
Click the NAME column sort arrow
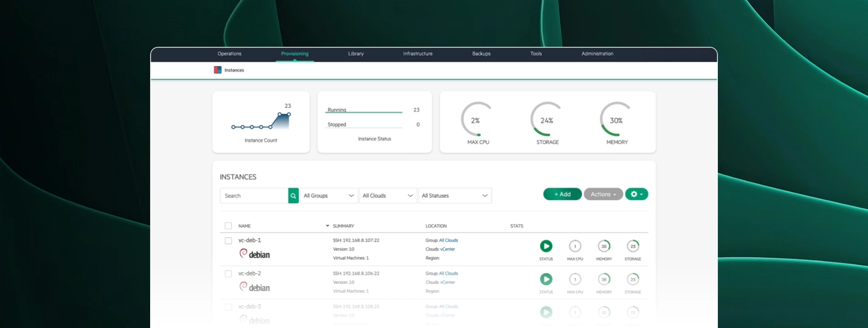(327, 226)
